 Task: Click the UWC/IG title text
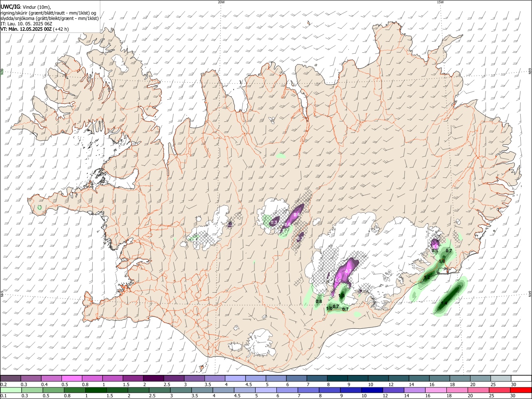[x=10, y=7]
